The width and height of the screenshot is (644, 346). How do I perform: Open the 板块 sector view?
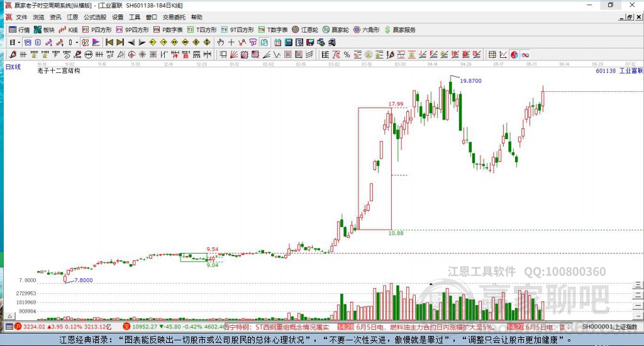click(44, 30)
